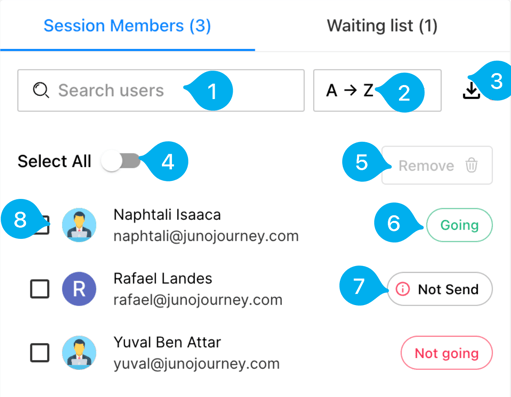Screen dimensions: 511x397
Task: Click Naphtali Isaaca's avatar picture
Action: (79, 225)
